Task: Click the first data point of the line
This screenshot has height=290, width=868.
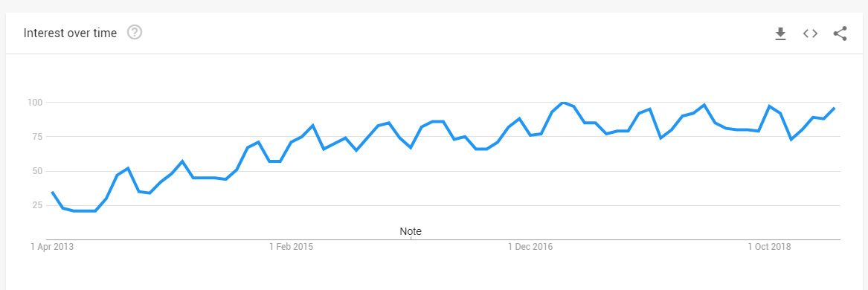Action: [52, 192]
